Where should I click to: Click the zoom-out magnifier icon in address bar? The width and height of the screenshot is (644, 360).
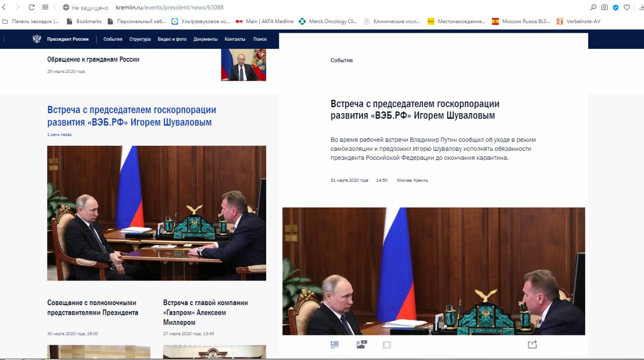[593, 8]
